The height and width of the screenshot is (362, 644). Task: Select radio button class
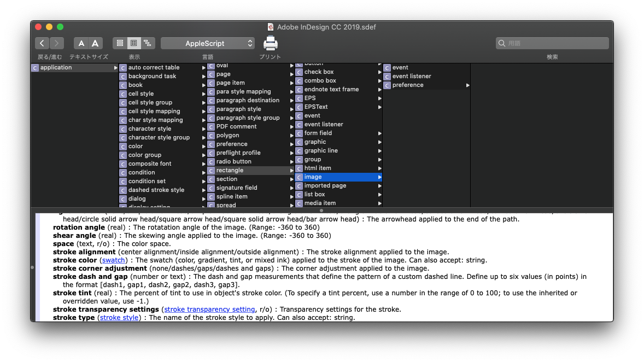click(233, 161)
